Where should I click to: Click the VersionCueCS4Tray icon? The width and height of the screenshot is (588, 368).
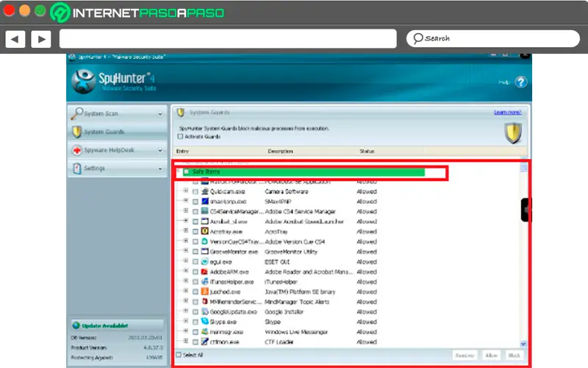click(205, 241)
